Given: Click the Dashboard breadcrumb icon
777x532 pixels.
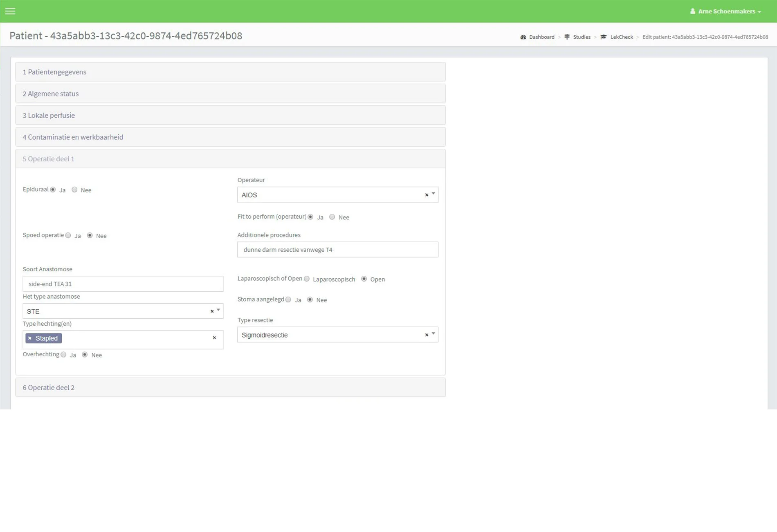Looking at the screenshot, I should pos(523,37).
